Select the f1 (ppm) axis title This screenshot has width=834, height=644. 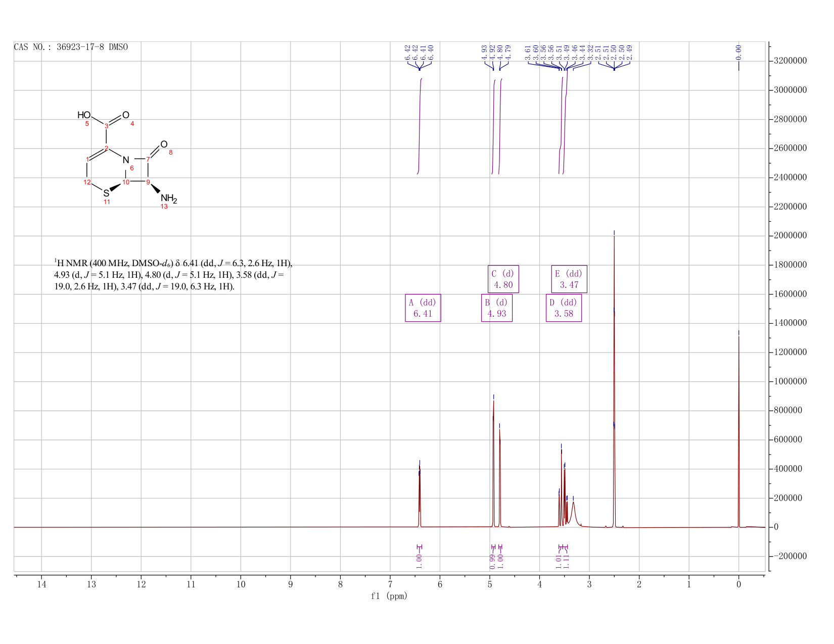(389, 596)
